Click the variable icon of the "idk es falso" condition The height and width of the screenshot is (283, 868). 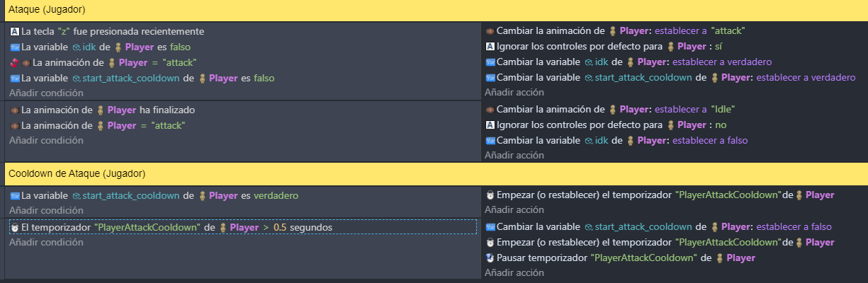click(x=15, y=47)
